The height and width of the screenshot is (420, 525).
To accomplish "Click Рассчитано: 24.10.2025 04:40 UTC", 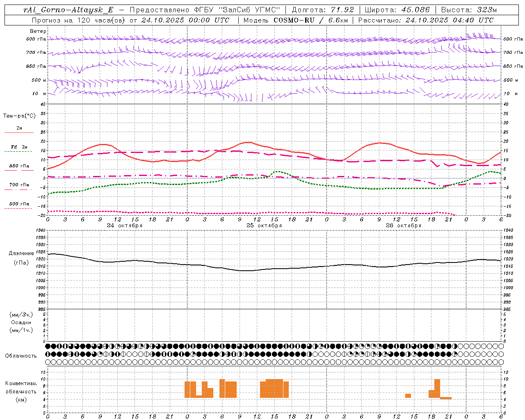I will click(x=426, y=20).
